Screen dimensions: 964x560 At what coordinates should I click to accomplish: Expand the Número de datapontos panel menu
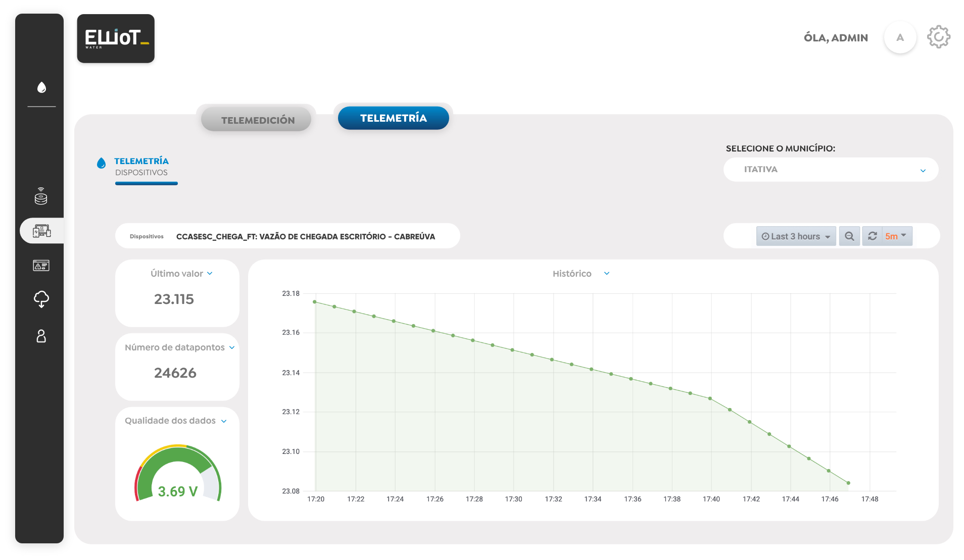pyautogui.click(x=232, y=347)
